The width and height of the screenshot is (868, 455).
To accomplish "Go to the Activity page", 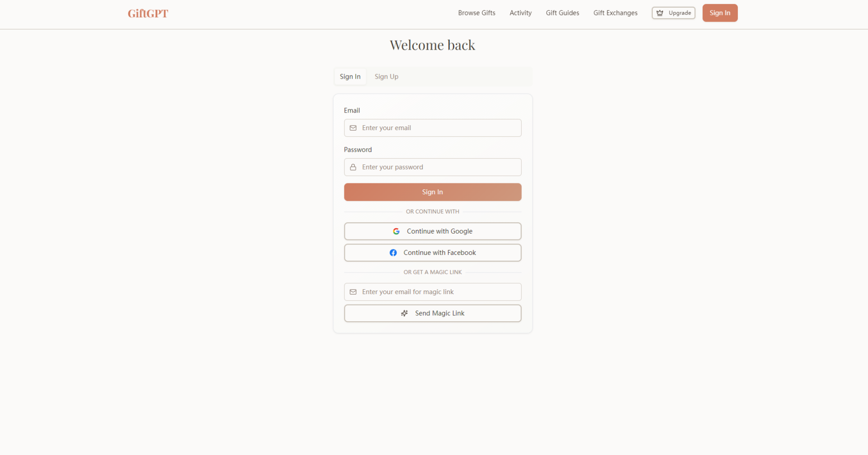I will tap(520, 13).
